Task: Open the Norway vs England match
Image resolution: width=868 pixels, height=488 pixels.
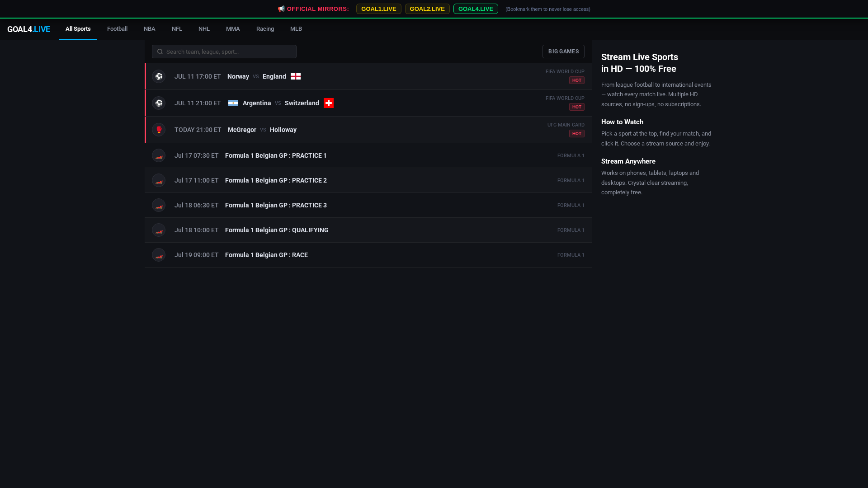Action: coord(368,76)
